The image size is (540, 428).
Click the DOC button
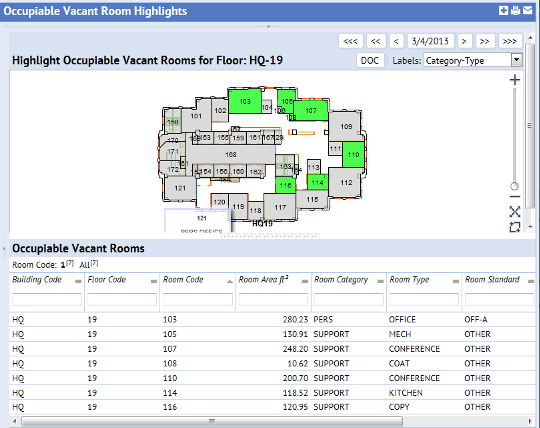(x=370, y=61)
